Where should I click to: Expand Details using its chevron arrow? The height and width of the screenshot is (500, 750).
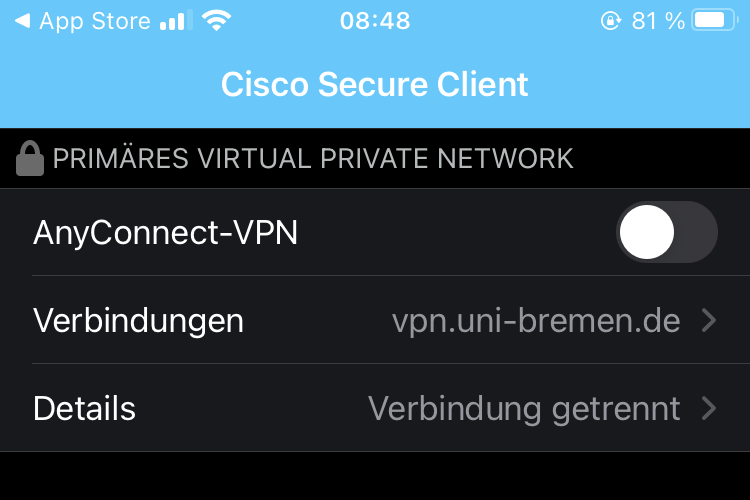pos(709,408)
